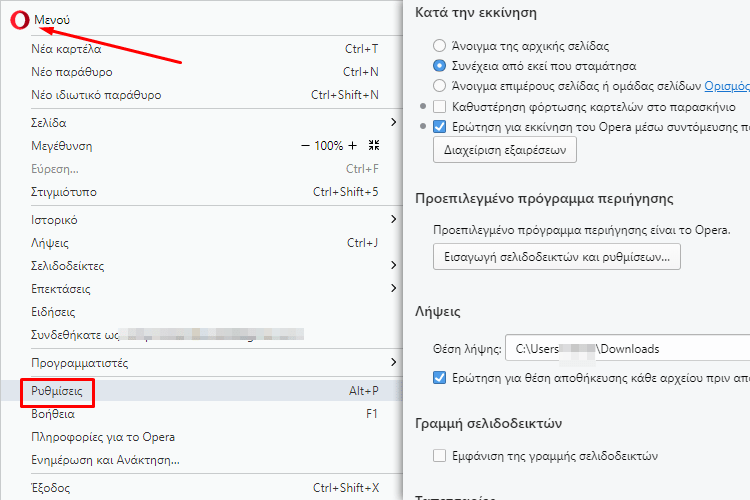
Task: Click Εισαγωγή σελιδοδεικτών και ρυθμίσεων button
Action: click(x=557, y=257)
